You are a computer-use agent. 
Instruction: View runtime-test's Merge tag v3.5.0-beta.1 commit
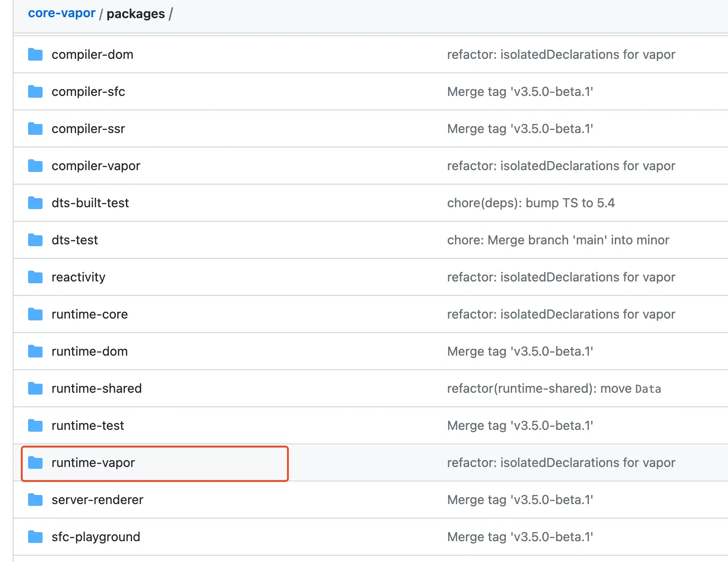[520, 426]
